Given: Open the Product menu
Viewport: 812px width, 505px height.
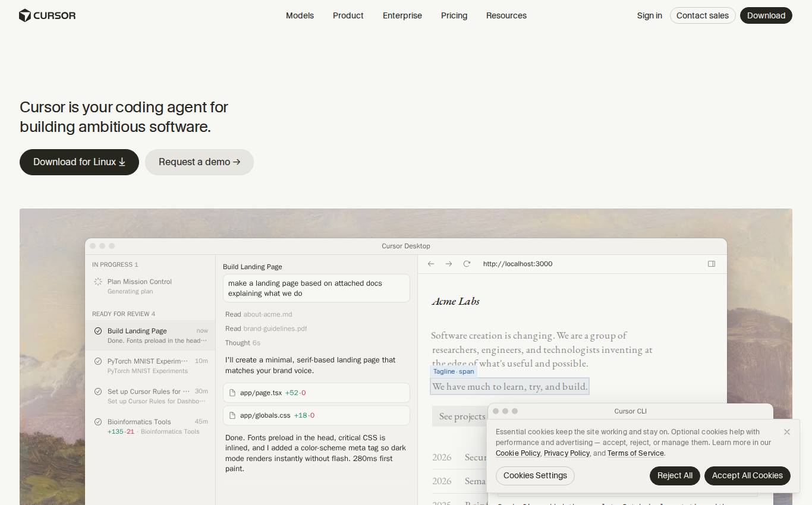Looking at the screenshot, I should 348,15.
